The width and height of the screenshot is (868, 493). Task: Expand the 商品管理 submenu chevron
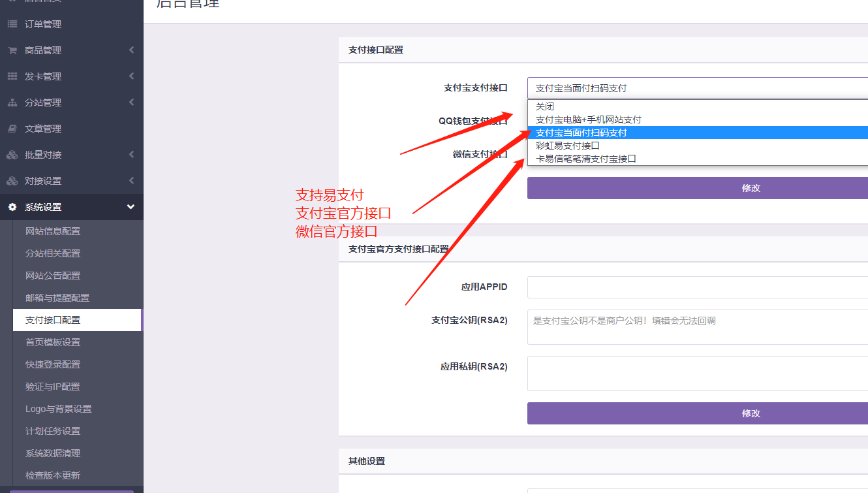point(131,50)
